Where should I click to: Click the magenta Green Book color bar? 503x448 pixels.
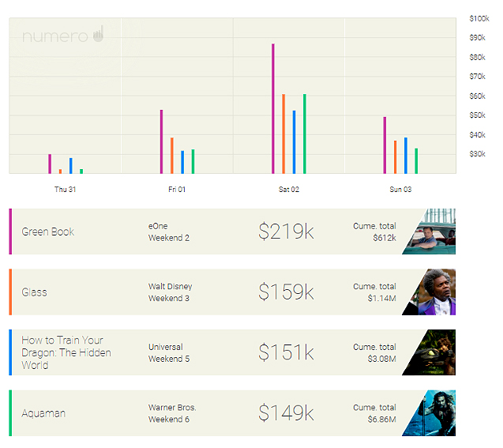10,232
